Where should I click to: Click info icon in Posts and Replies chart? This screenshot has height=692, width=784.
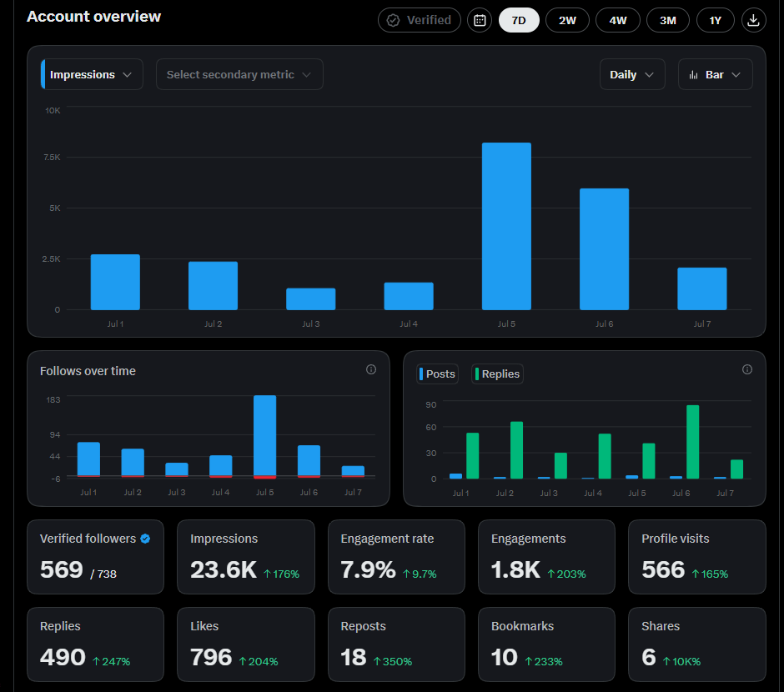coord(747,369)
